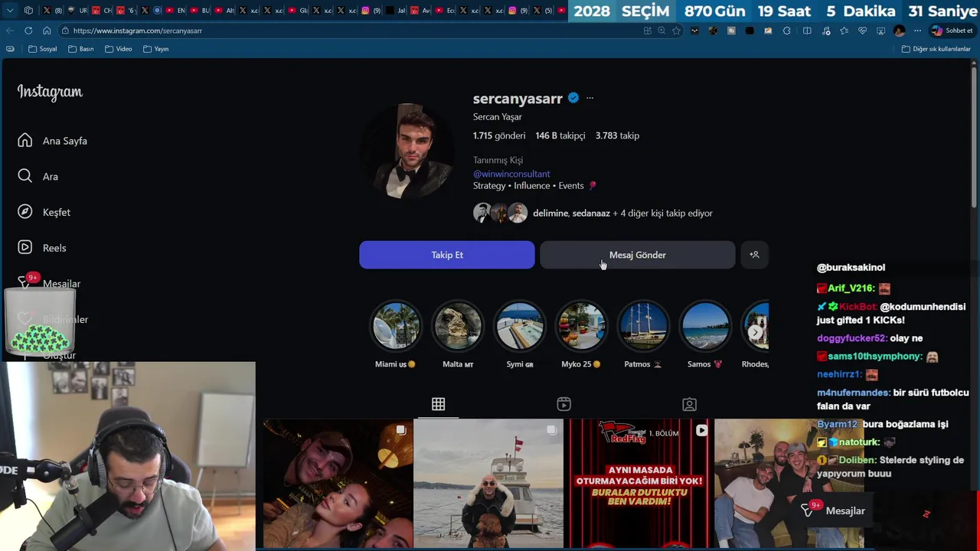
Task: Open the Basın bookmarks folder
Action: (x=81, y=49)
